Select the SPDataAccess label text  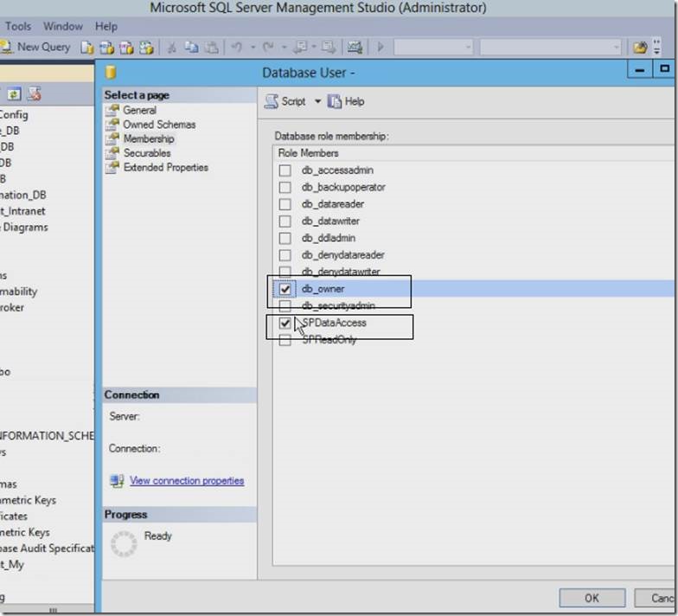[334, 323]
